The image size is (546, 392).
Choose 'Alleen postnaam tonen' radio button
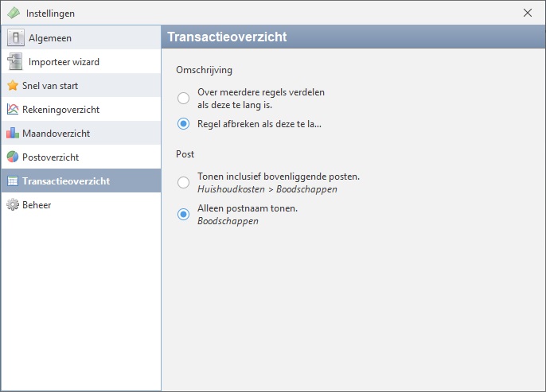(184, 214)
